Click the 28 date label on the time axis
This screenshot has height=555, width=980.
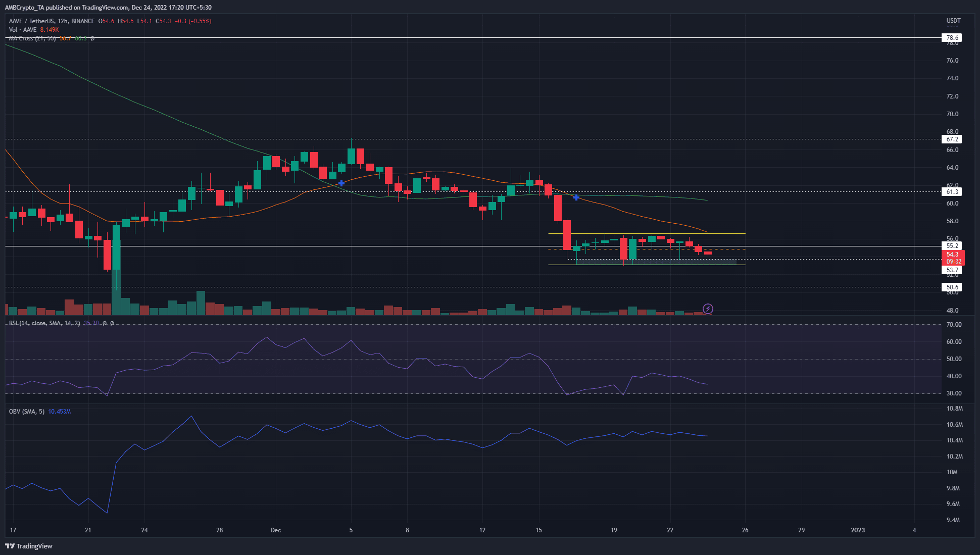coord(220,530)
